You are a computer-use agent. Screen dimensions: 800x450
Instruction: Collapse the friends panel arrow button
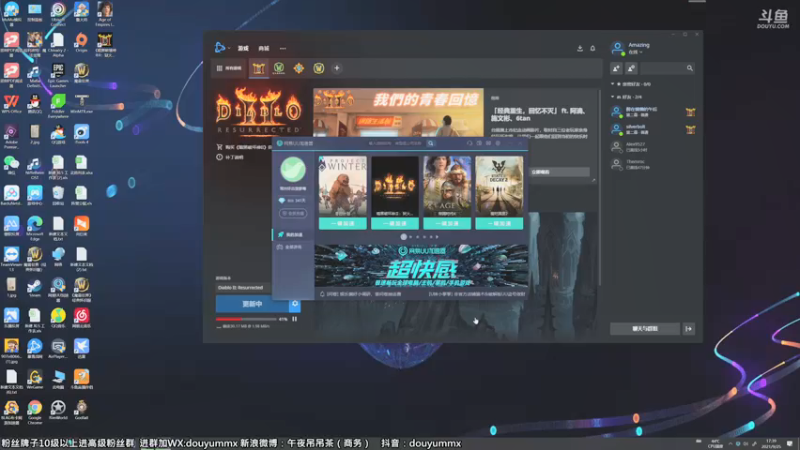coord(688,329)
